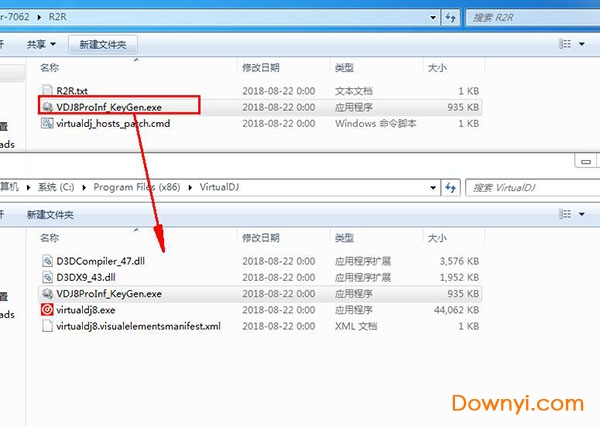Click refresh icon beside the R2R address bar
Image resolution: width=600 pixels, height=427 pixels.
(x=453, y=17)
